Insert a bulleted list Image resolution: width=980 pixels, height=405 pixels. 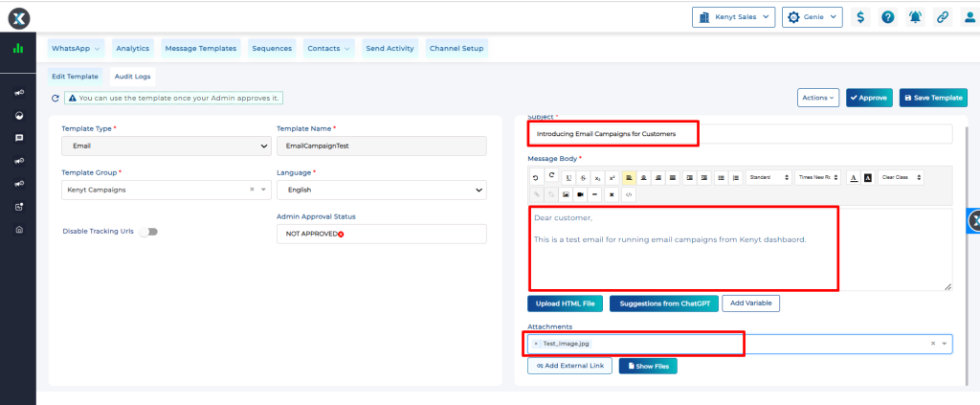(721, 177)
